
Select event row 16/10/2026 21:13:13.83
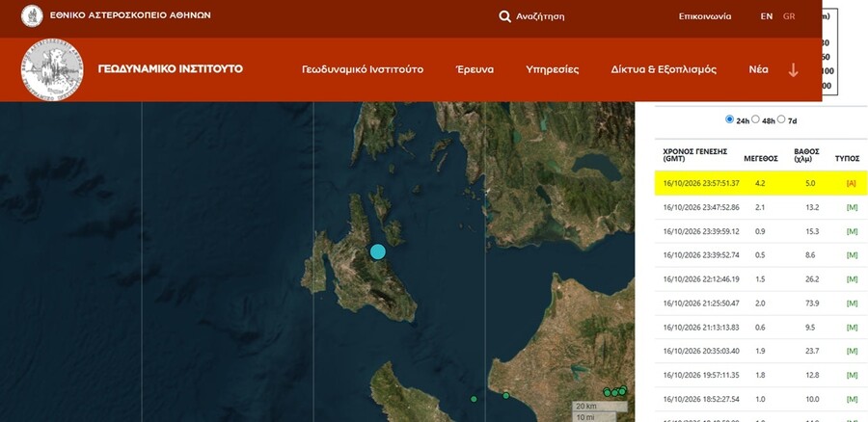761,327
